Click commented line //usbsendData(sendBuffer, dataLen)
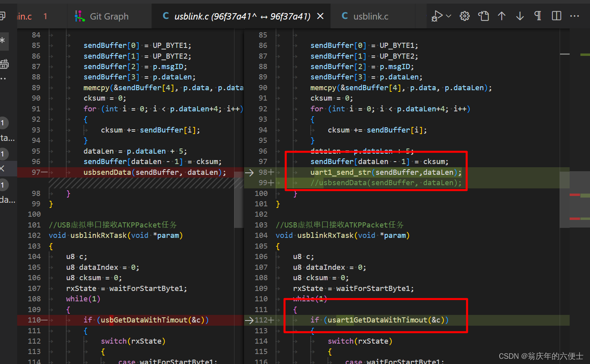The width and height of the screenshot is (590, 364). (386, 183)
